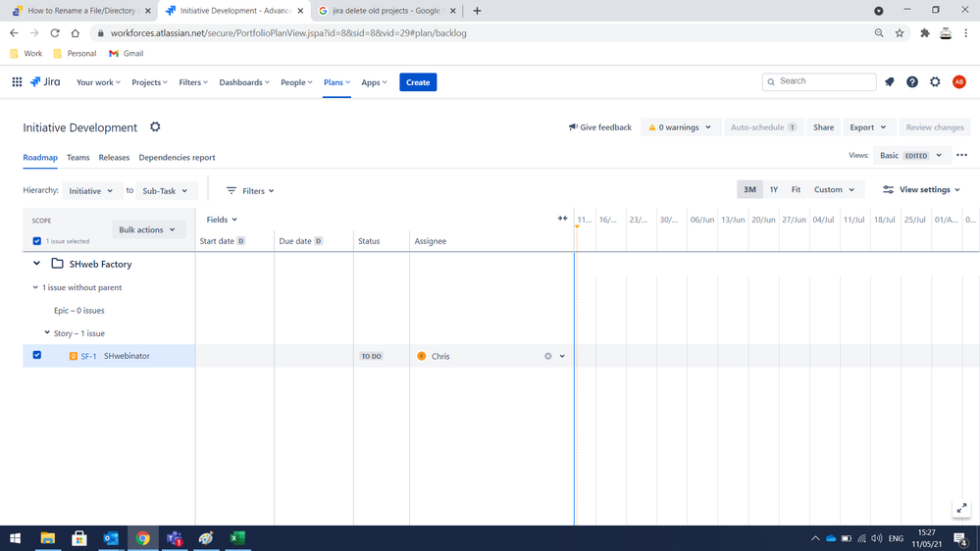Open the Custom timeframe dropdown
980x551 pixels.
coord(834,189)
